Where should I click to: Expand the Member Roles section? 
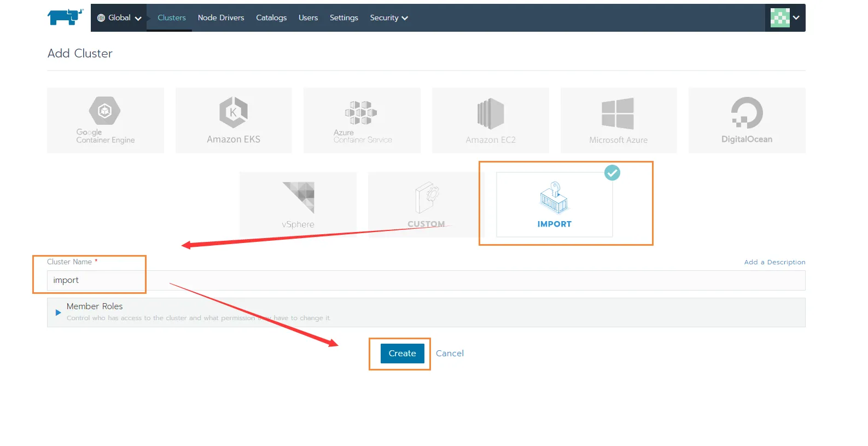coord(58,312)
